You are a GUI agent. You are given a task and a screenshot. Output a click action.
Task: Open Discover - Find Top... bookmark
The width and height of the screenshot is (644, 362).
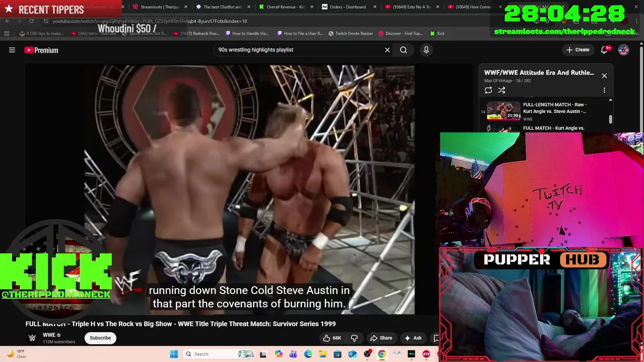(x=400, y=33)
